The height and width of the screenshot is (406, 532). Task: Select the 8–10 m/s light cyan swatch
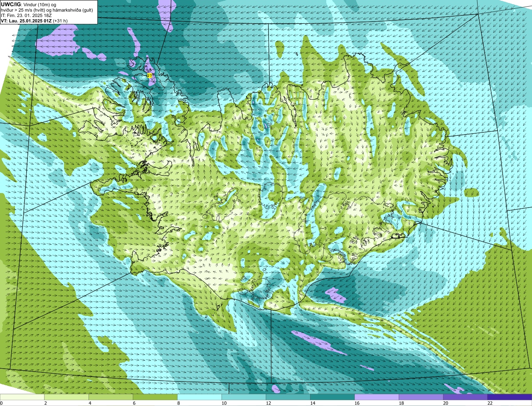click(199, 397)
